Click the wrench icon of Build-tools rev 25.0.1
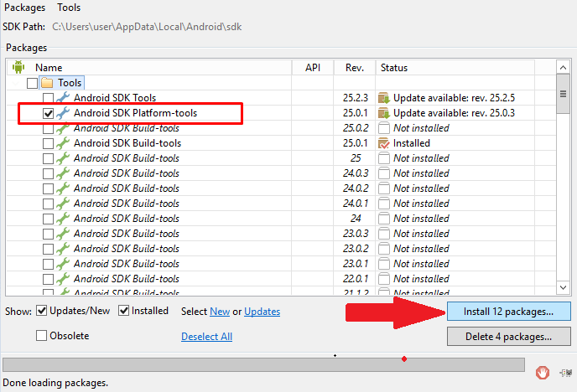 (x=63, y=143)
